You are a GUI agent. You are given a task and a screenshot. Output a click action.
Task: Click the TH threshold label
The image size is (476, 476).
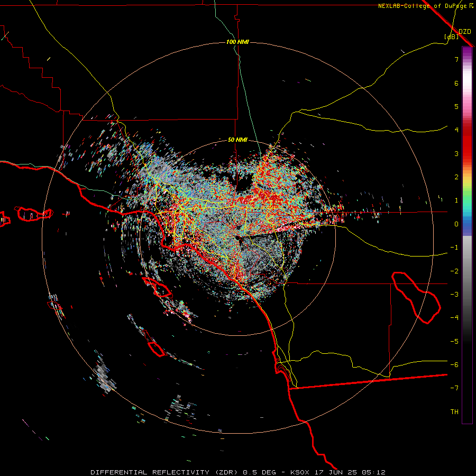pos(454,412)
